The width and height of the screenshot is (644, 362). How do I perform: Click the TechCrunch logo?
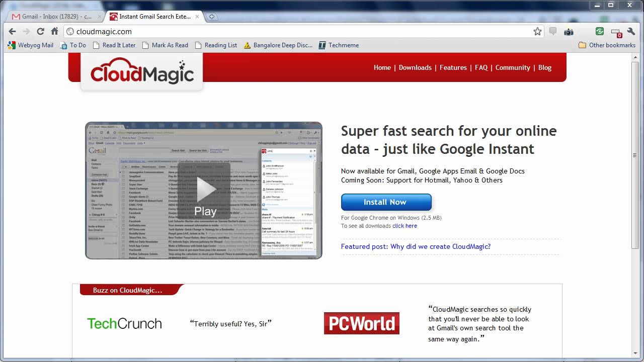(x=124, y=323)
